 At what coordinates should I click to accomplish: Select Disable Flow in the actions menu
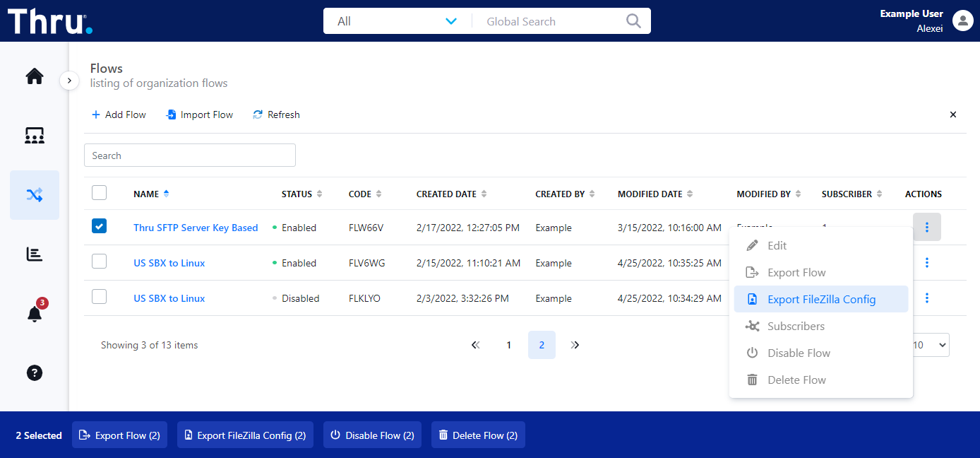pos(798,353)
